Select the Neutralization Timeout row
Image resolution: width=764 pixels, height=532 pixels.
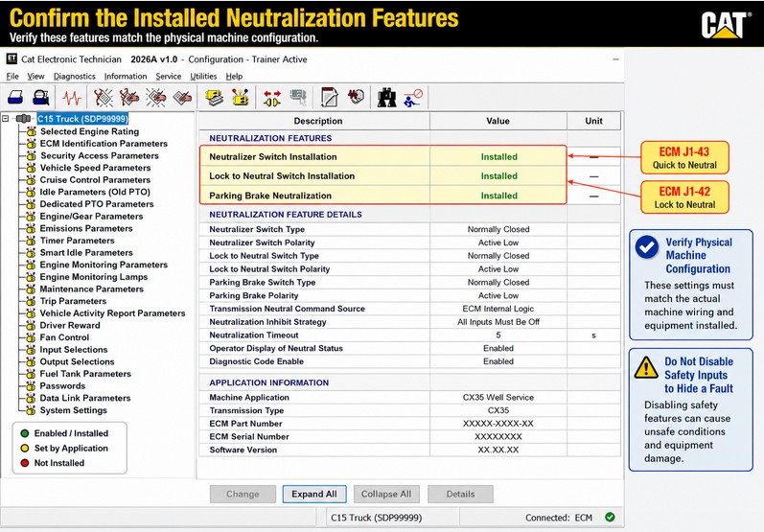tap(409, 335)
